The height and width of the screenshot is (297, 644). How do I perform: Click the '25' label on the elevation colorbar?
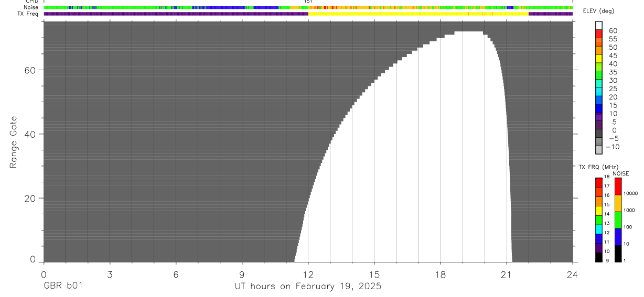[x=614, y=89]
